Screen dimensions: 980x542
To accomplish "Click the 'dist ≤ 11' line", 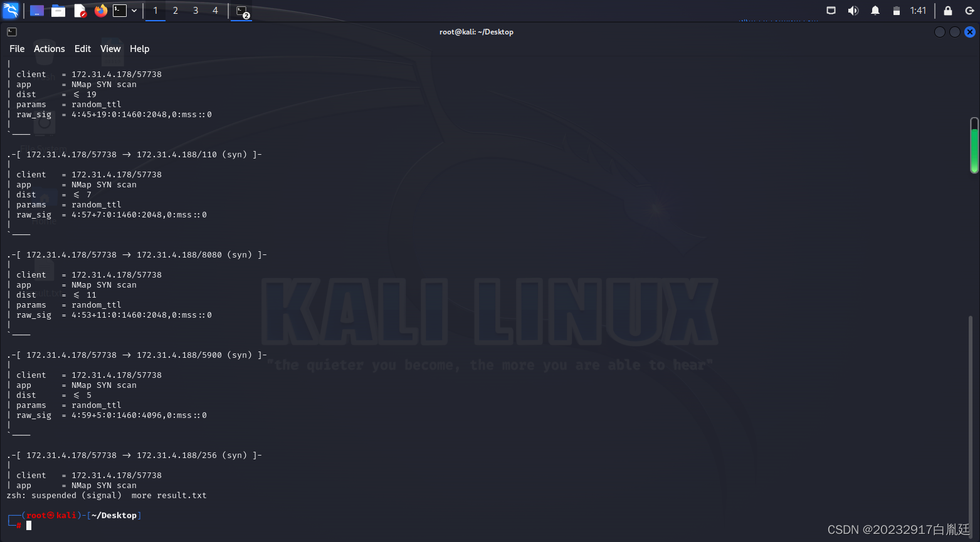I will [x=56, y=295].
